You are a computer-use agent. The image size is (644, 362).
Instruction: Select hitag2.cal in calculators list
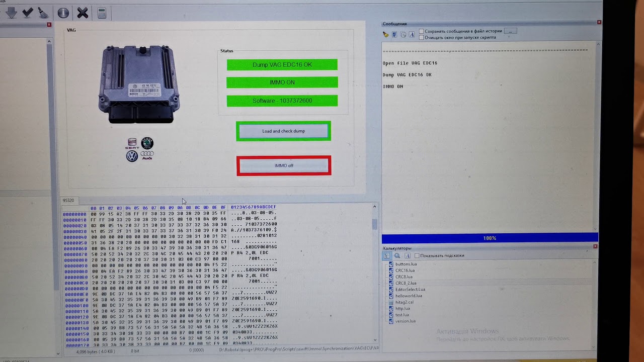pos(405,302)
